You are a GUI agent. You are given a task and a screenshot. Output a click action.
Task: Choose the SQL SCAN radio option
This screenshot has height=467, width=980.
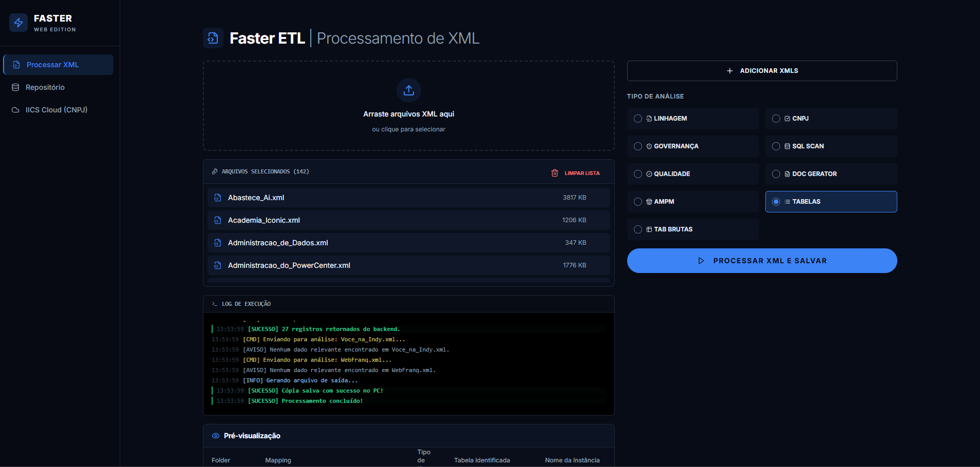coord(776,146)
